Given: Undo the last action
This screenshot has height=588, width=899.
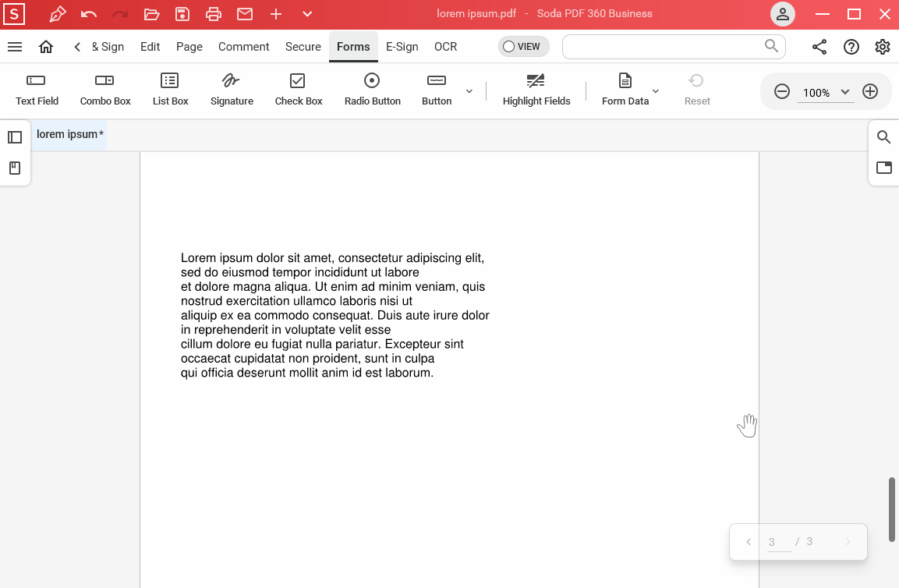Looking at the screenshot, I should click(x=88, y=14).
